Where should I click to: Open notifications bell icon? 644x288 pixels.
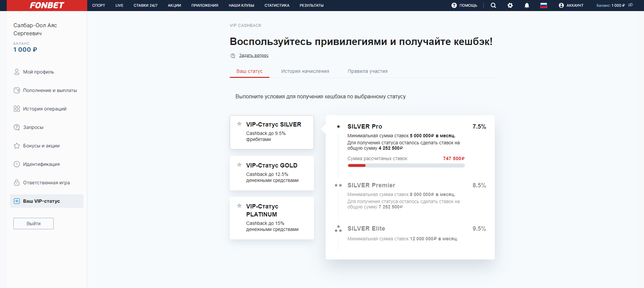click(x=527, y=5)
